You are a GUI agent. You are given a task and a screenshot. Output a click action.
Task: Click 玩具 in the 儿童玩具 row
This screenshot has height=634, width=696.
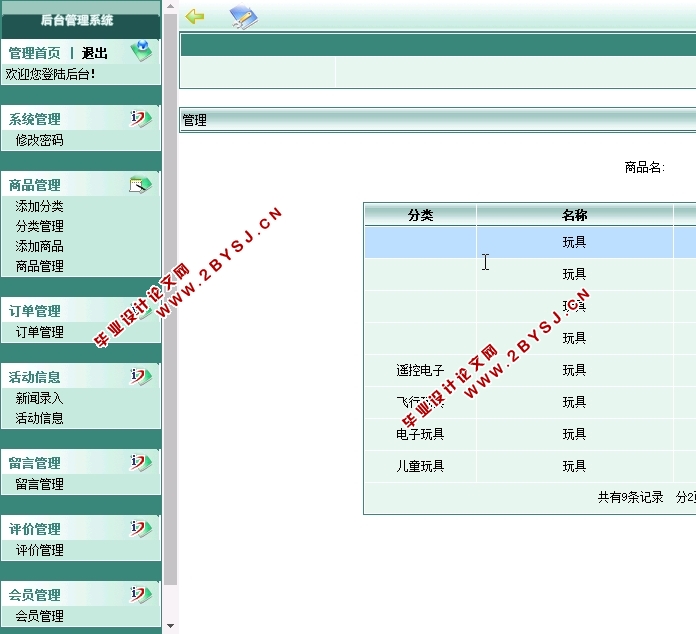pos(574,466)
